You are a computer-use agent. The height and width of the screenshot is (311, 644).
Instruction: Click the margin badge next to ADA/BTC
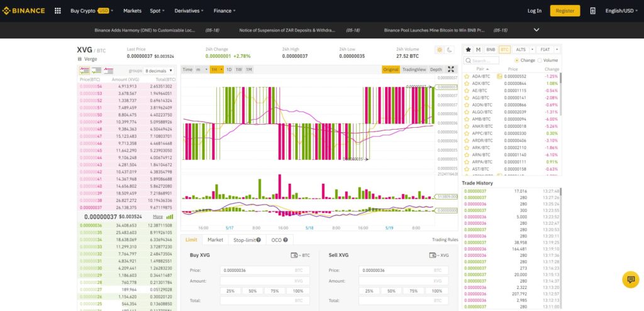point(499,76)
